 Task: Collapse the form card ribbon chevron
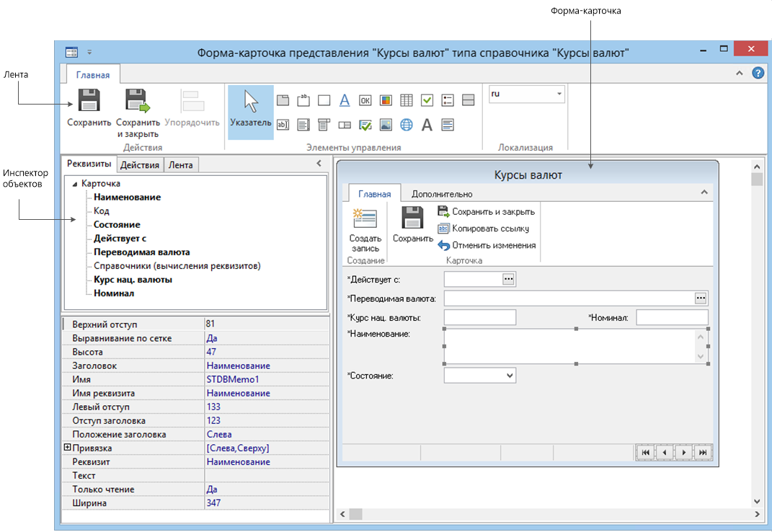(x=704, y=192)
